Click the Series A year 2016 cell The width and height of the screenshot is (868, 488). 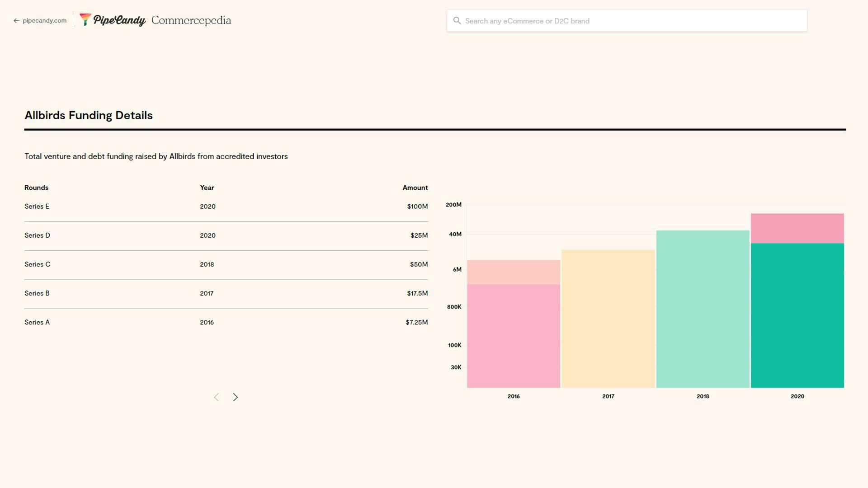[x=207, y=322]
